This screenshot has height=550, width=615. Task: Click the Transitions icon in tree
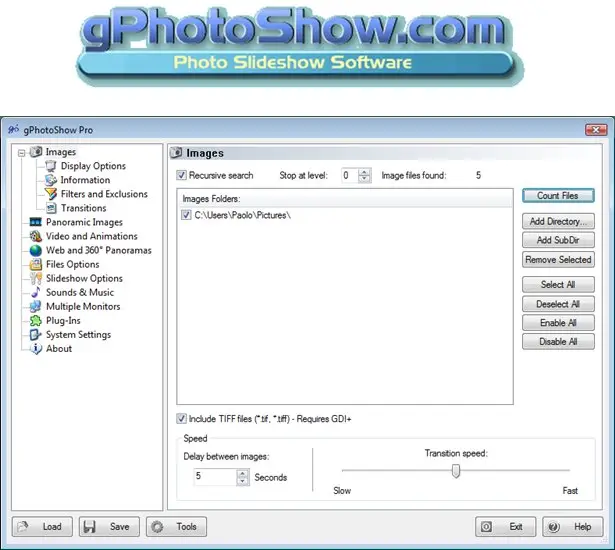coord(51,208)
